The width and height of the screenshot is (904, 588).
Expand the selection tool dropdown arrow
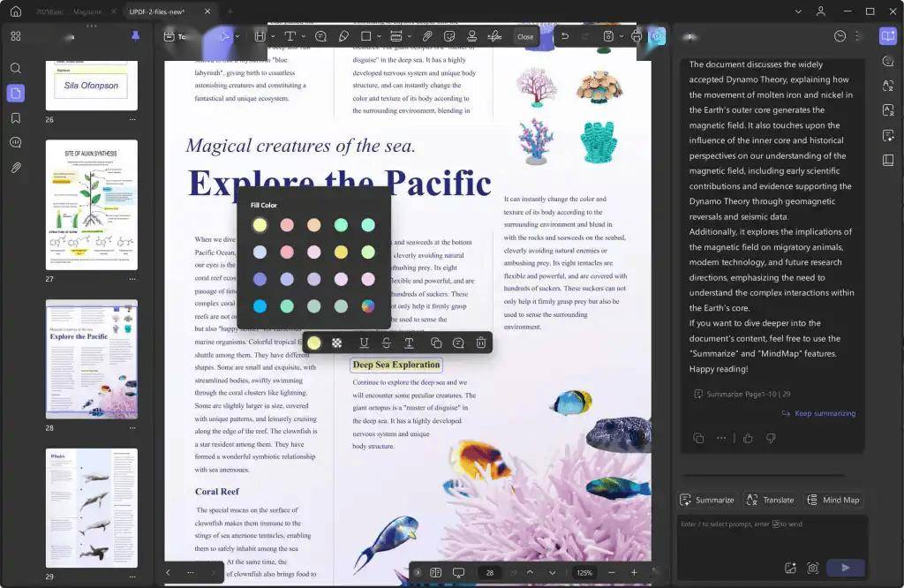click(x=237, y=36)
